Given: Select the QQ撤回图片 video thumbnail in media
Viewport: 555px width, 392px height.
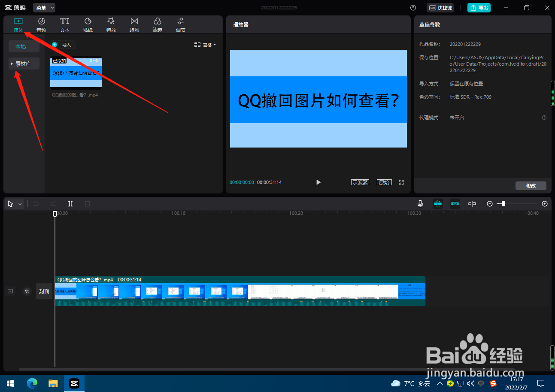Looking at the screenshot, I should 76,73.
